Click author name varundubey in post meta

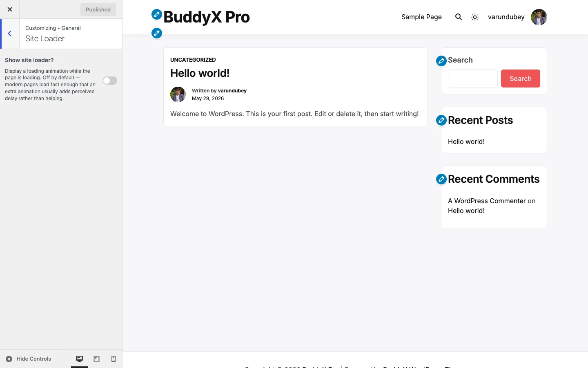(232, 91)
